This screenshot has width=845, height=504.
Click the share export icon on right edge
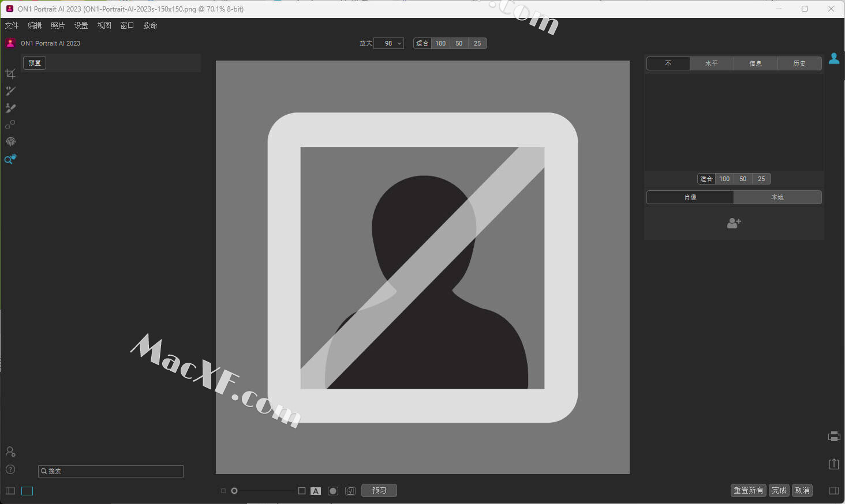point(834,464)
